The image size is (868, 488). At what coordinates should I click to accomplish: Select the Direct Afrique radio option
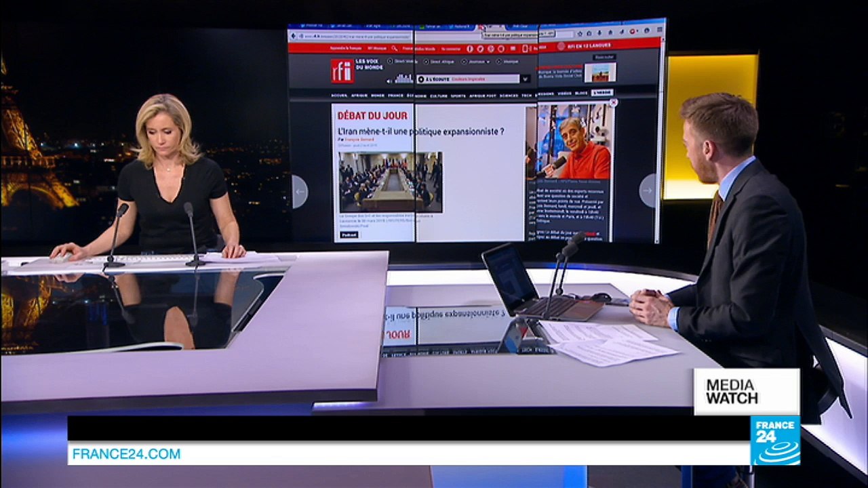click(439, 62)
